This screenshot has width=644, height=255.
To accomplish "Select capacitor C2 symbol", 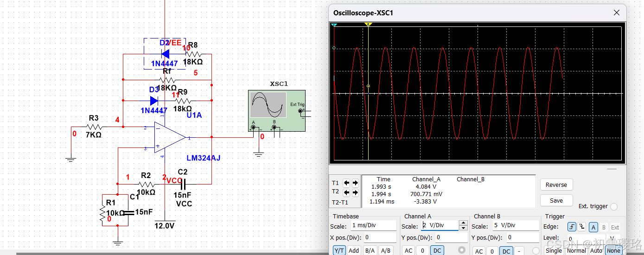I will (x=183, y=184).
